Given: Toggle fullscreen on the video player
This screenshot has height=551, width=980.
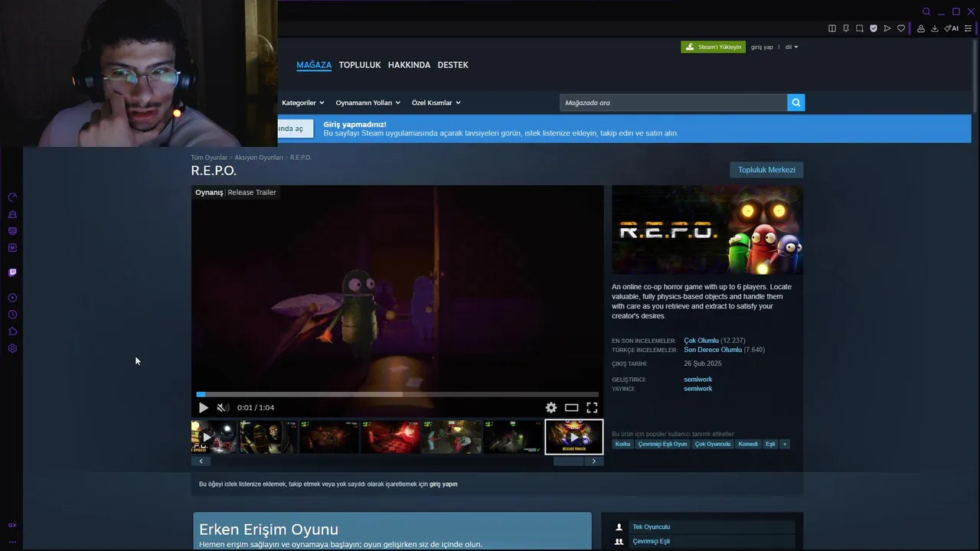Looking at the screenshot, I should (592, 408).
